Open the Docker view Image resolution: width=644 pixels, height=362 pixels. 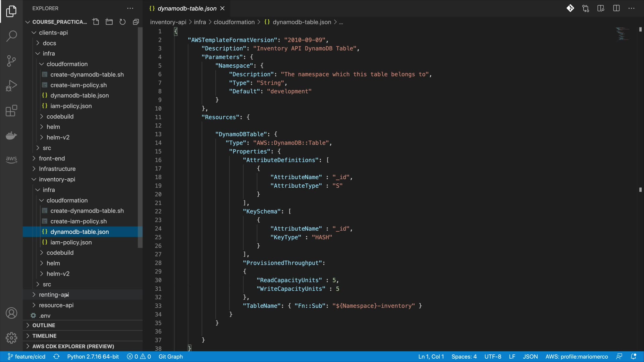tap(11, 135)
